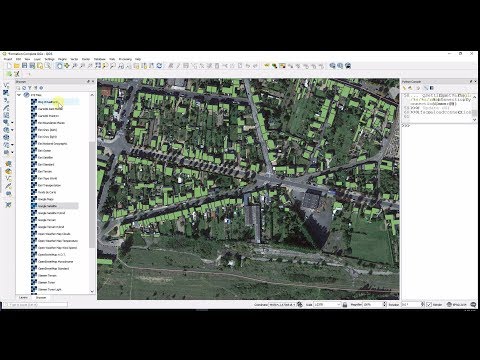Refresh the map canvas
Screen dimensions: 480x360
pyautogui.click(x=159, y=66)
